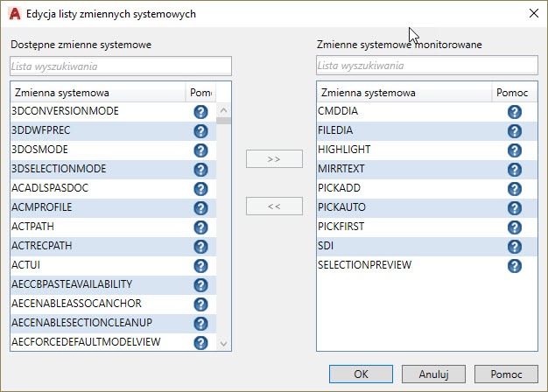Click the Anuluj button

pos(433,374)
